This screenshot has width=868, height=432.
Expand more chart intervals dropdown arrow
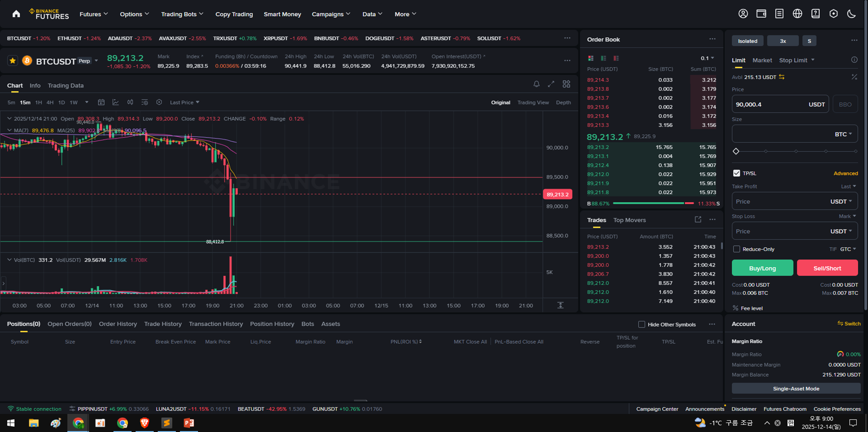[x=86, y=102]
